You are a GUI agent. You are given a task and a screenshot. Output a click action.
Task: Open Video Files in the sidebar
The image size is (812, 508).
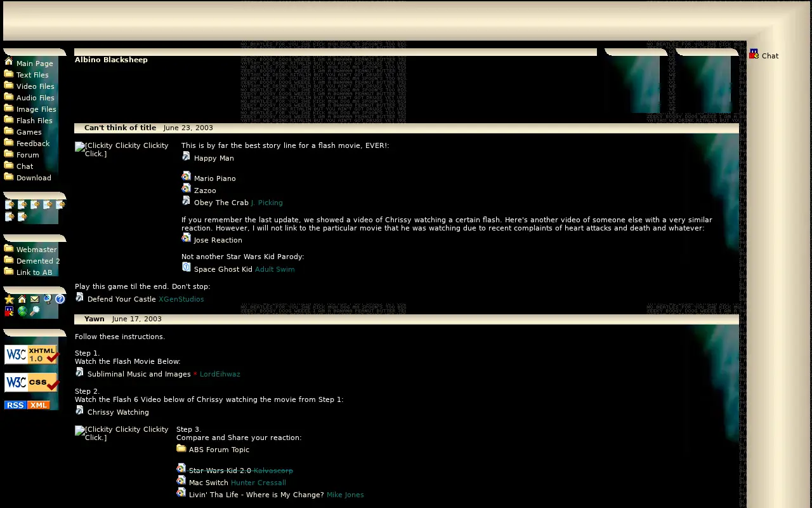[x=36, y=86]
